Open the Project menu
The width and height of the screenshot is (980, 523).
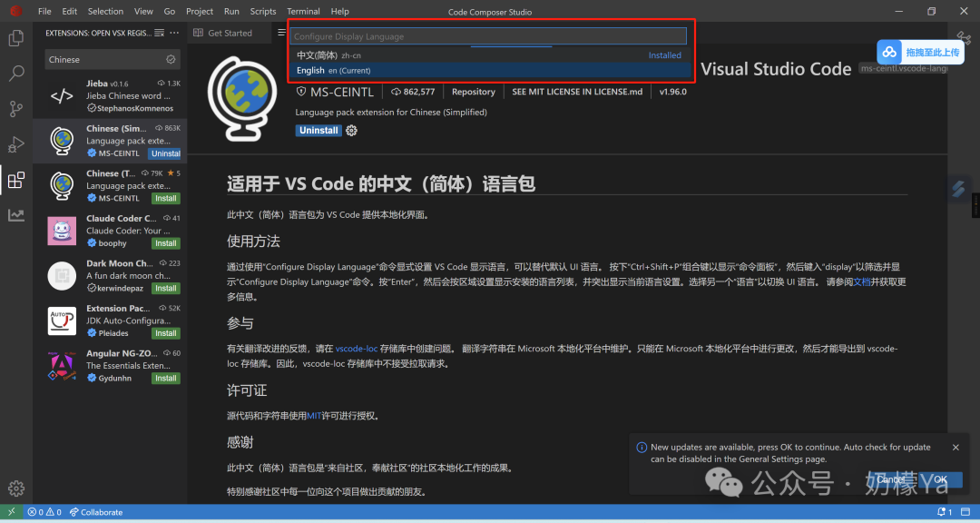[200, 11]
